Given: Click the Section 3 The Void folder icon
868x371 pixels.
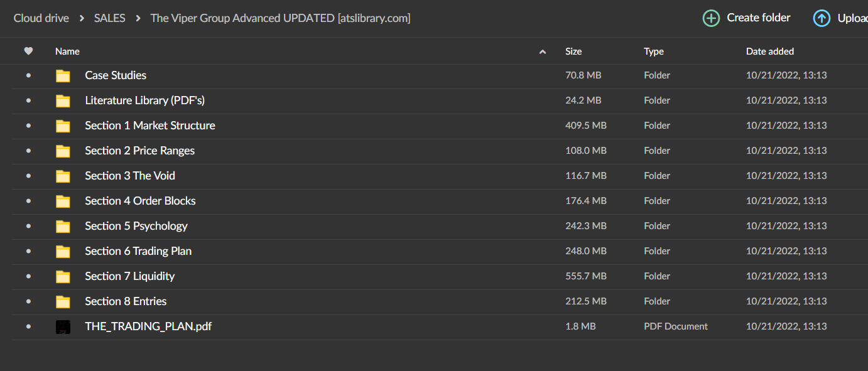Looking at the screenshot, I should 63,176.
